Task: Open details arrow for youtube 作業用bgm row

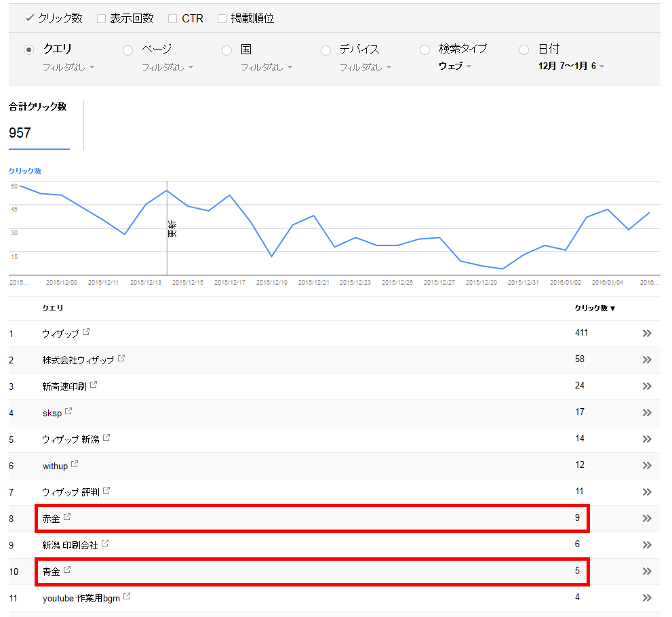Action: (x=646, y=597)
